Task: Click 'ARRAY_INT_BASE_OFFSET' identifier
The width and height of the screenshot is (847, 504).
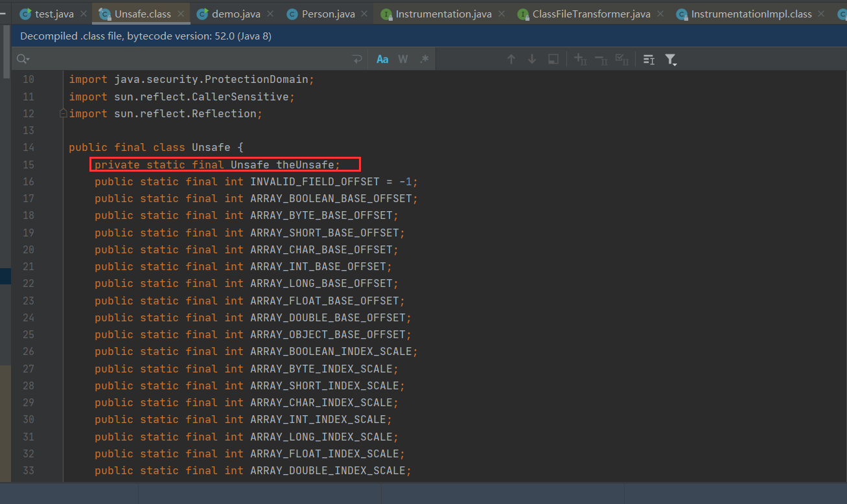Action: pos(318,266)
